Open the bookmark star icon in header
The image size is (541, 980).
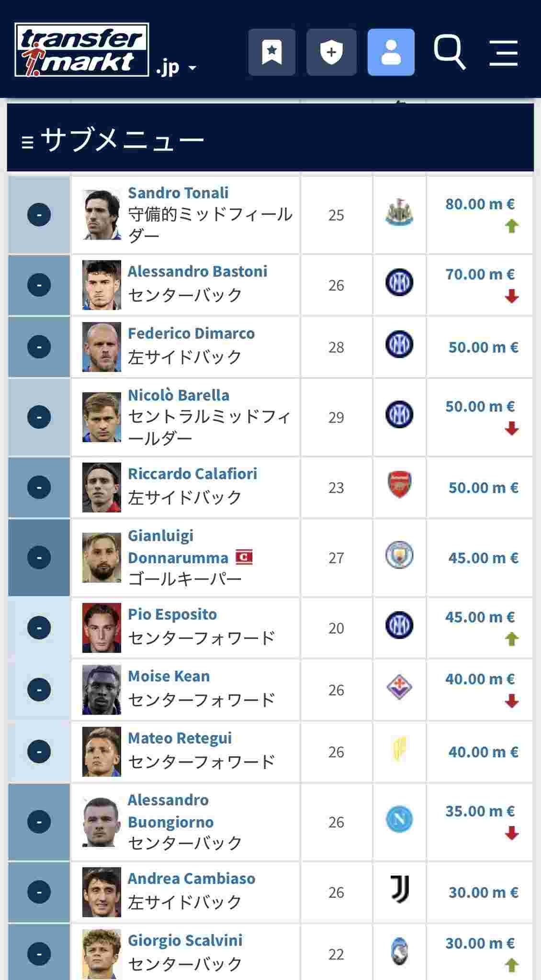[271, 52]
